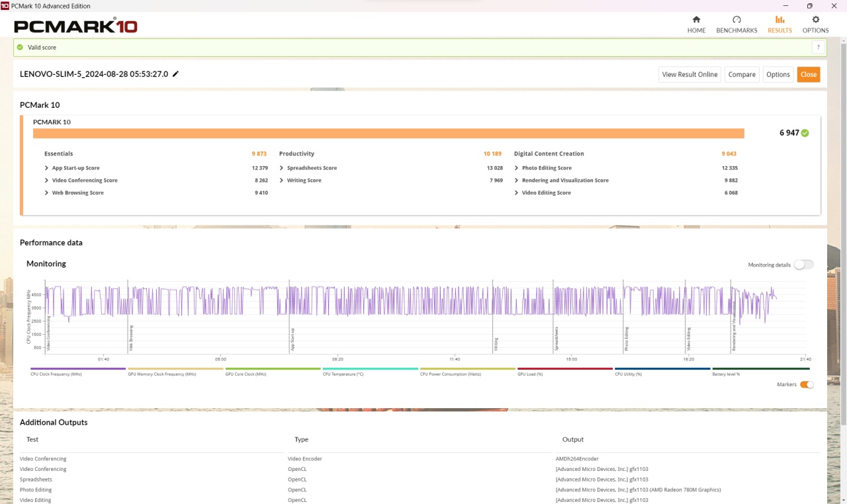Open the Options gear icon
Image resolution: width=847 pixels, height=504 pixels.
point(815,20)
